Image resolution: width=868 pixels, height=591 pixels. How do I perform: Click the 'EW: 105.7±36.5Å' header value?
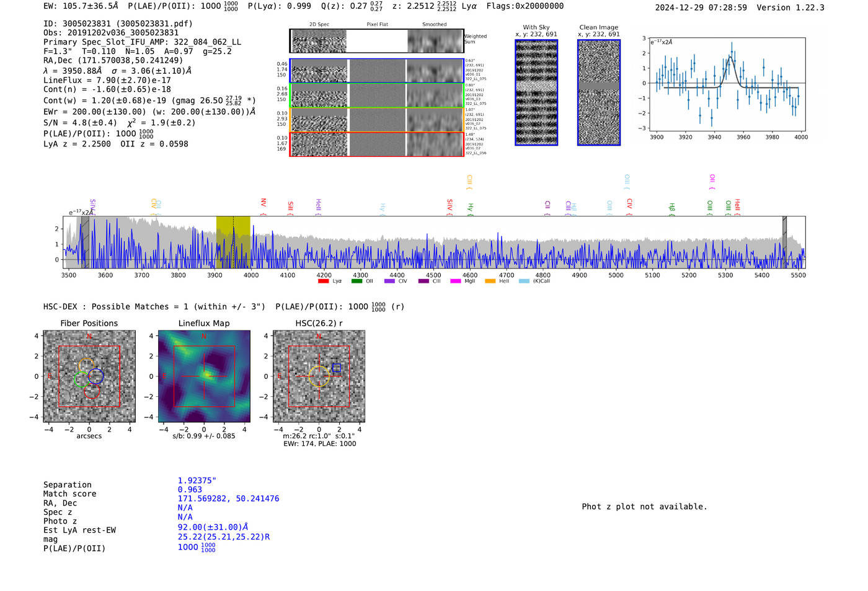tap(81, 6)
